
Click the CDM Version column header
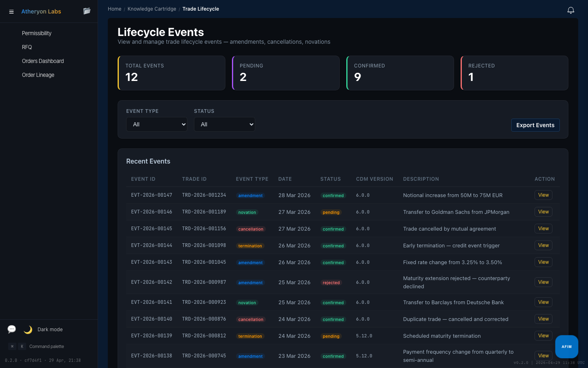click(x=374, y=179)
